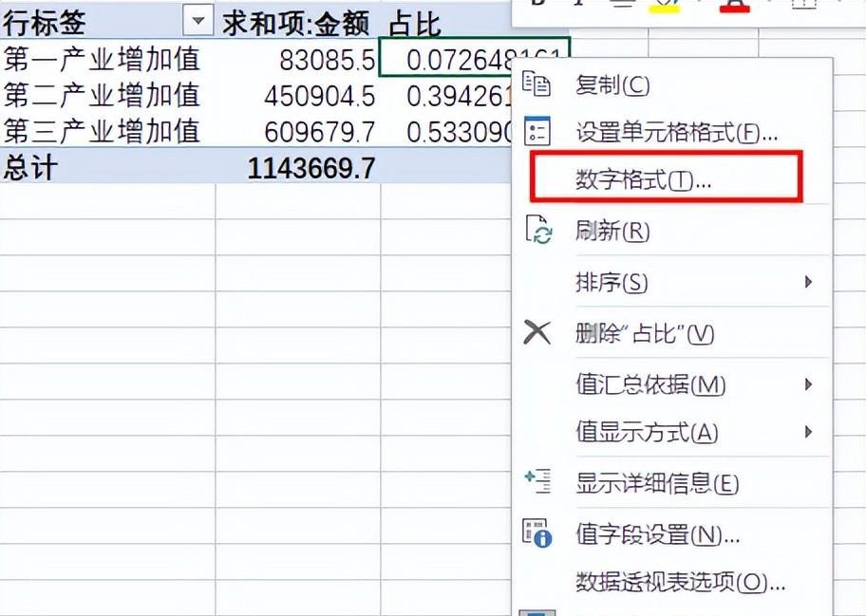866x616 pixels.
Task: Select the ratio cell starting 0.5330
Action: [446, 130]
